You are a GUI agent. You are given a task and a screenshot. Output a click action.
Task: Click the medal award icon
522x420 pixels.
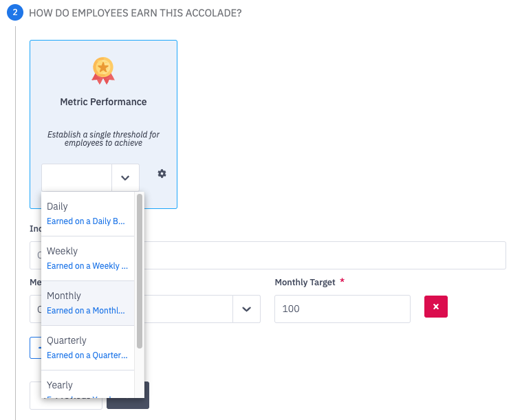coord(103,71)
